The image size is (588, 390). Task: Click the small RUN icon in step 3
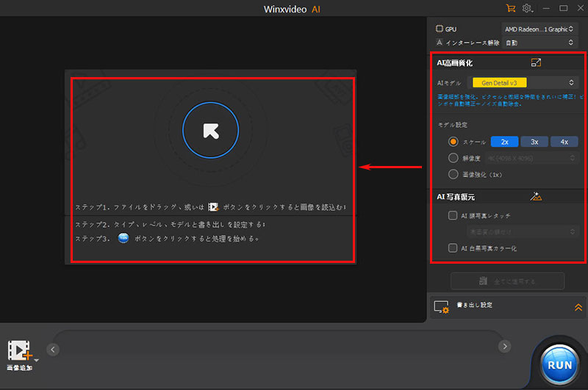(123, 238)
